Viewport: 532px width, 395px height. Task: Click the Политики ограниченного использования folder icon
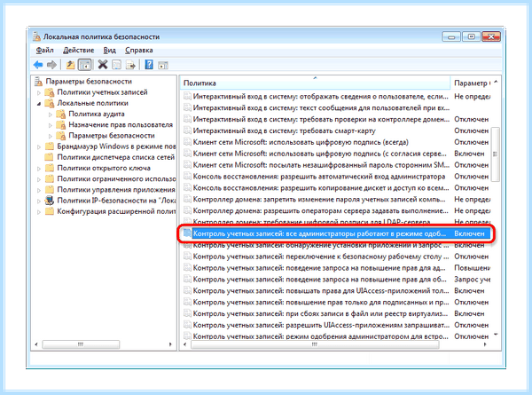point(50,178)
